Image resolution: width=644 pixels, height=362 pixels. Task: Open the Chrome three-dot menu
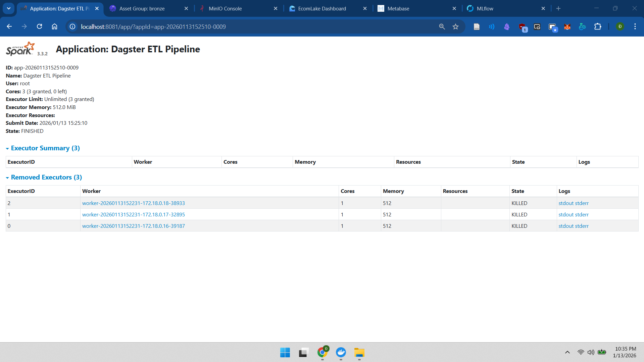(x=635, y=27)
